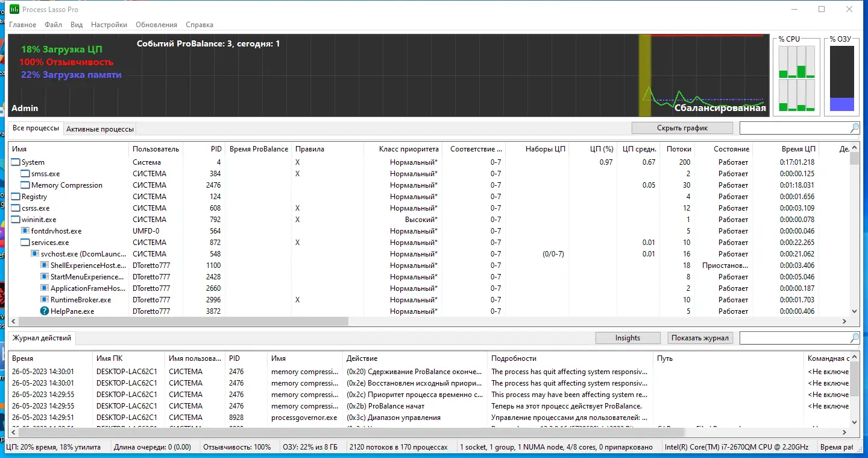This screenshot has height=458, width=868.
Task: Open the Настройки menu
Action: [x=108, y=25]
